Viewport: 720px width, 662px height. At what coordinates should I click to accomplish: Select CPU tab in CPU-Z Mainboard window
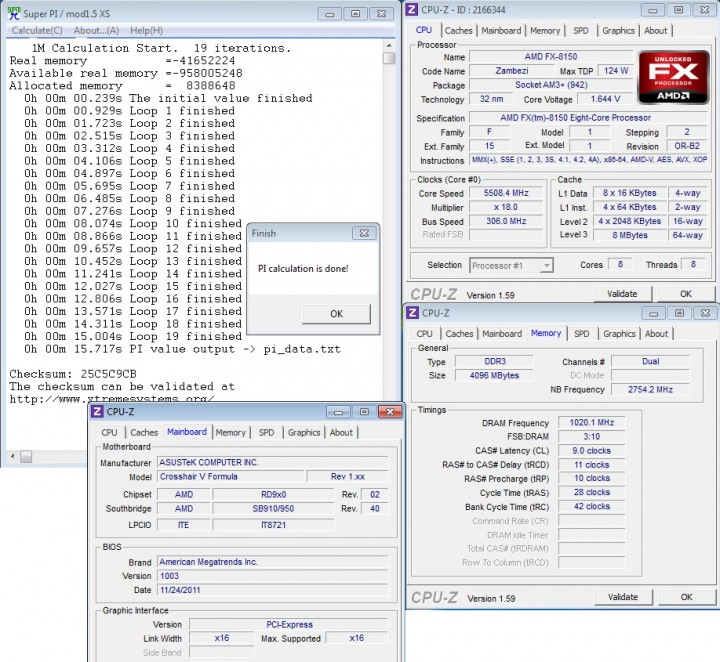[x=109, y=432]
